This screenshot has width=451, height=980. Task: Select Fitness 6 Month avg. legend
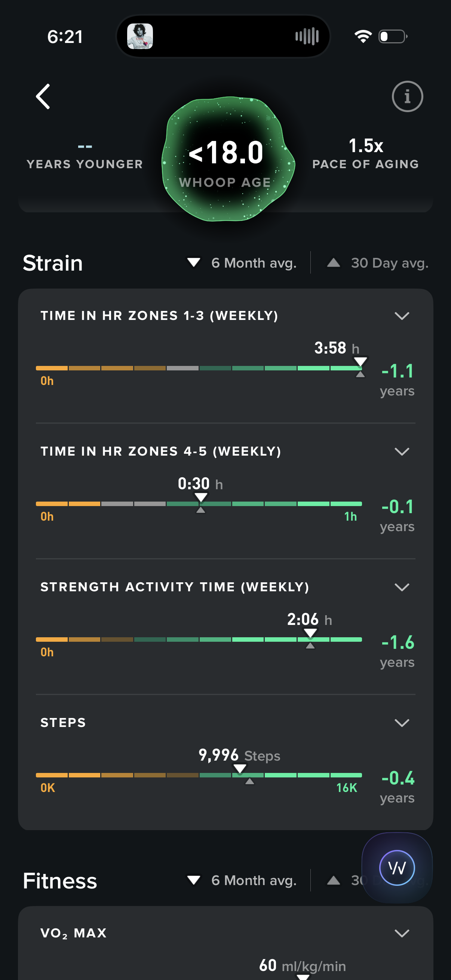click(242, 880)
